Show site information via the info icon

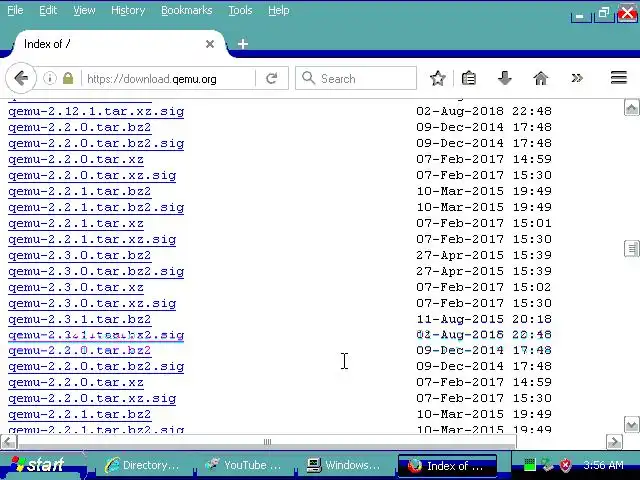point(50,78)
